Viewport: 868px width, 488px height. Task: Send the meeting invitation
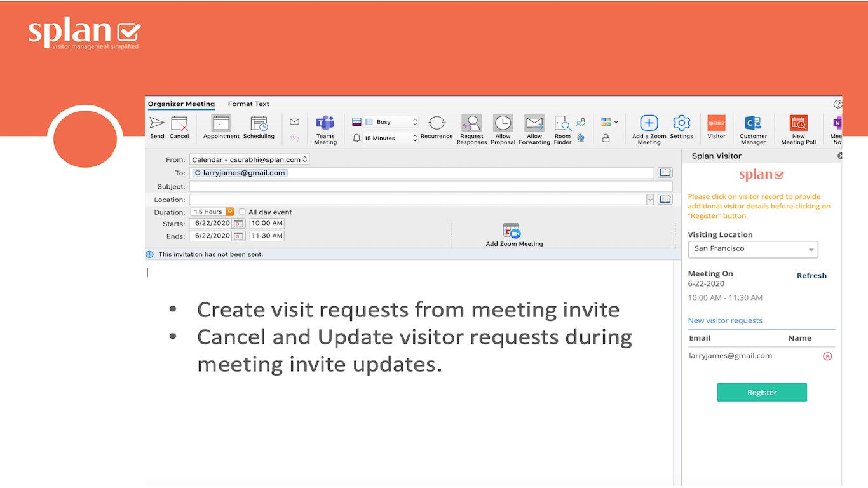pyautogui.click(x=157, y=127)
